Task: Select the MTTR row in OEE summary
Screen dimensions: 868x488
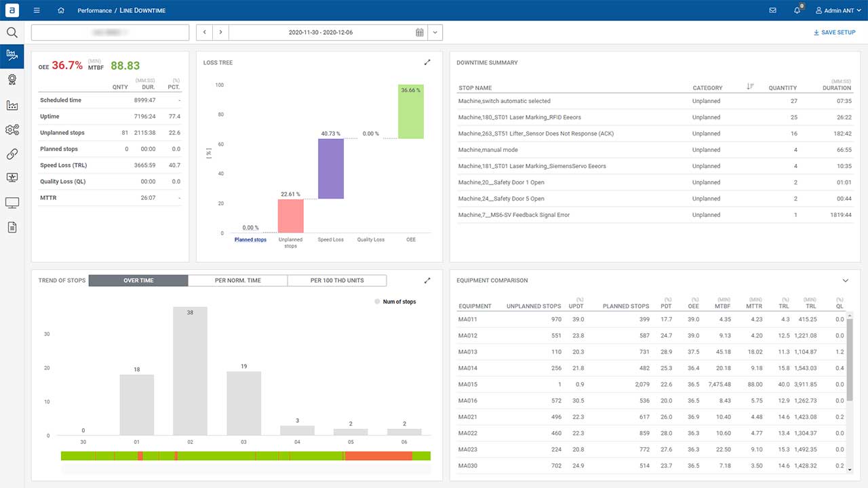Action: (x=110, y=198)
